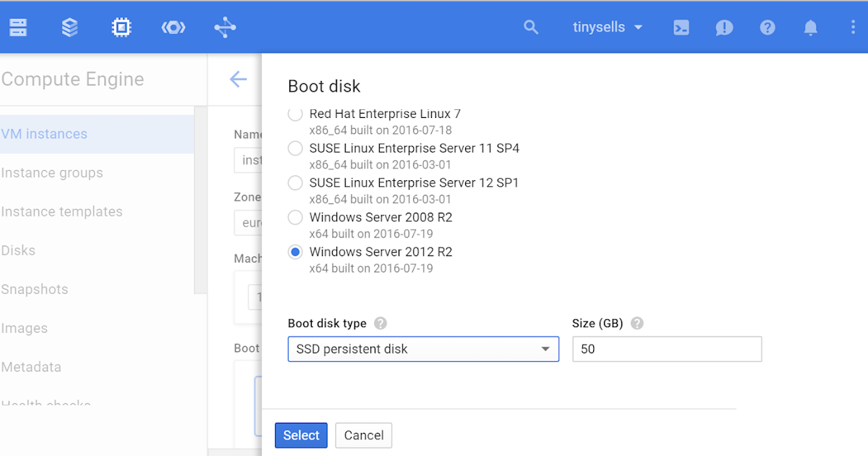The height and width of the screenshot is (456, 868).
Task: Click the Compute Engine chip icon in header
Action: (x=121, y=27)
